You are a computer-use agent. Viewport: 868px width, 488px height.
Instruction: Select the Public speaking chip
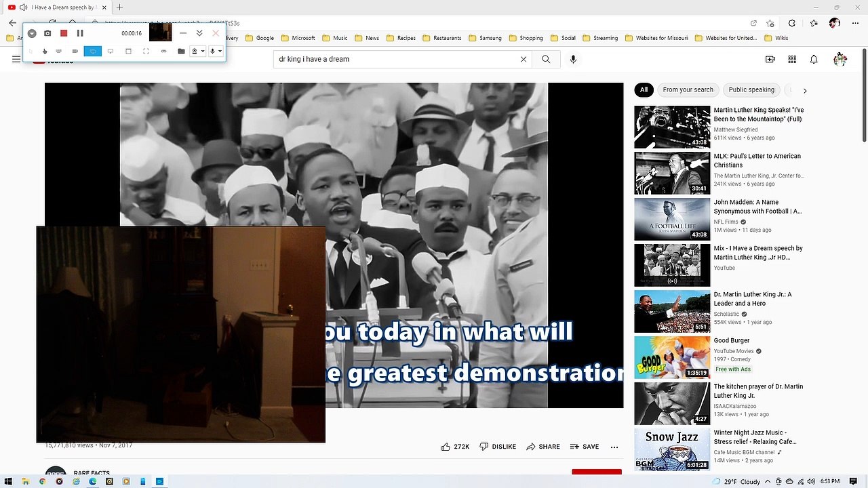[x=751, y=89]
